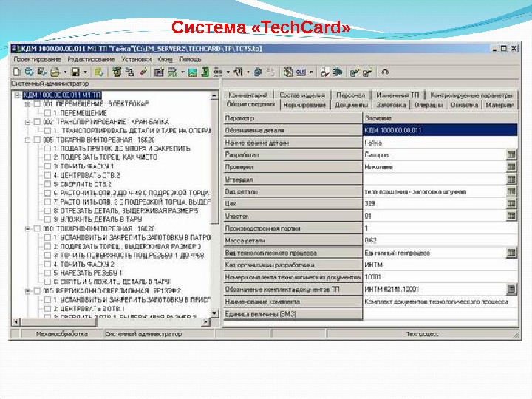Screen dimensions: 532x399
Task: Open the Проектирование menu
Action: pos(38,59)
